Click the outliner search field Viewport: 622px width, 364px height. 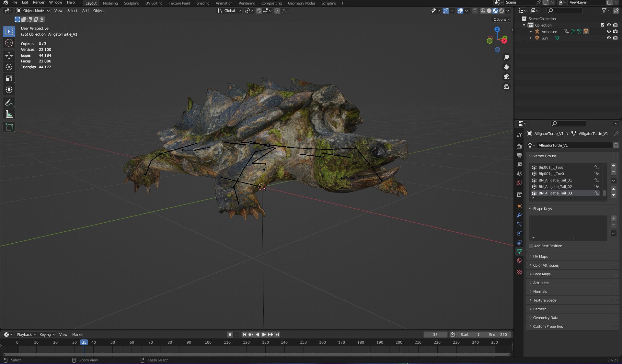564,11
